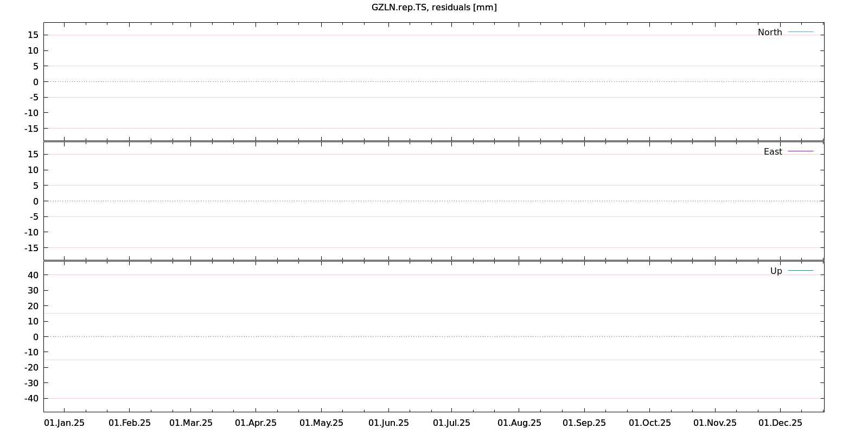Select the 01.Oct.25 date axis label

point(649,423)
